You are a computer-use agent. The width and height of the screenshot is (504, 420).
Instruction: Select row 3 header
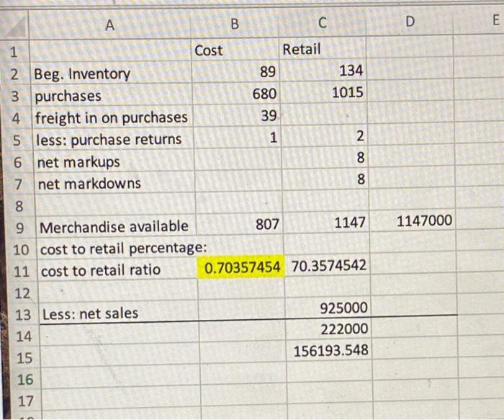tap(15, 96)
